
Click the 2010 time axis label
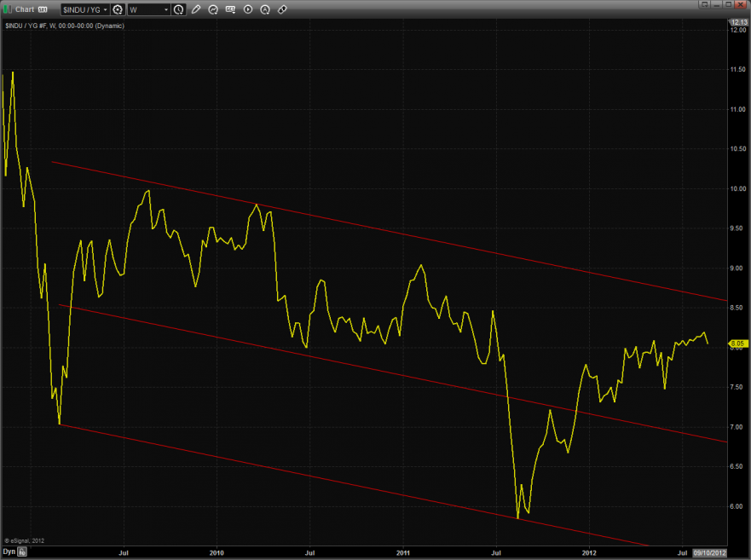(217, 553)
